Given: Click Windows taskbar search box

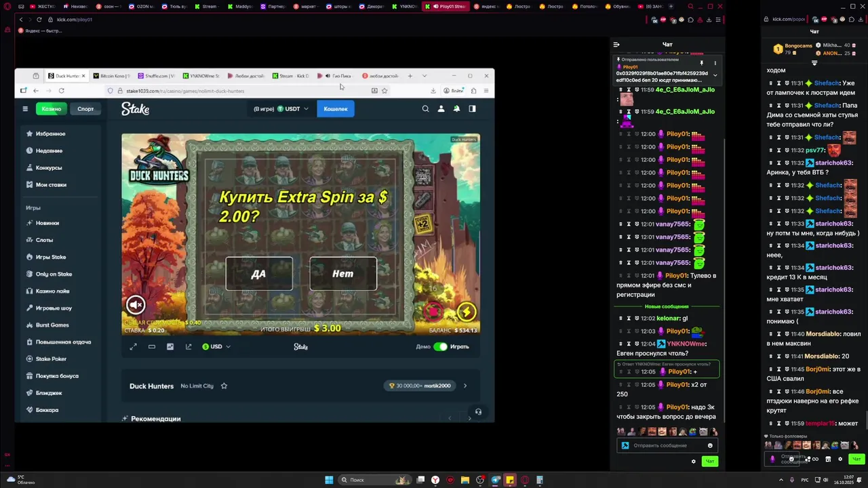Looking at the screenshot, I should coord(375,480).
